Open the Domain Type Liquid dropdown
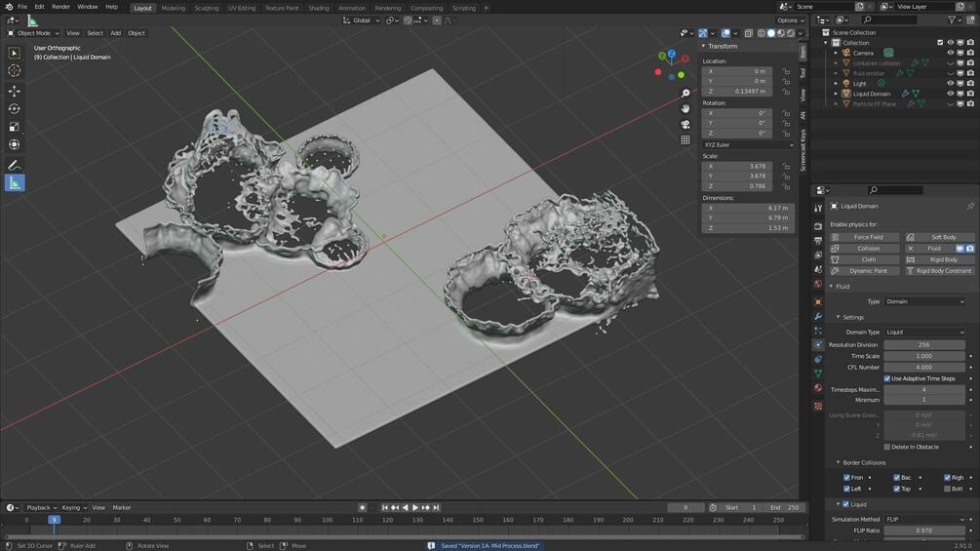This screenshot has width=980, height=551. coord(924,333)
